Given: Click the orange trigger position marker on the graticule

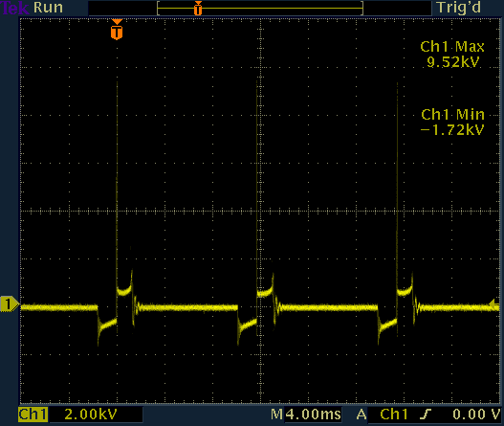Looking at the screenshot, I should coord(117,30).
